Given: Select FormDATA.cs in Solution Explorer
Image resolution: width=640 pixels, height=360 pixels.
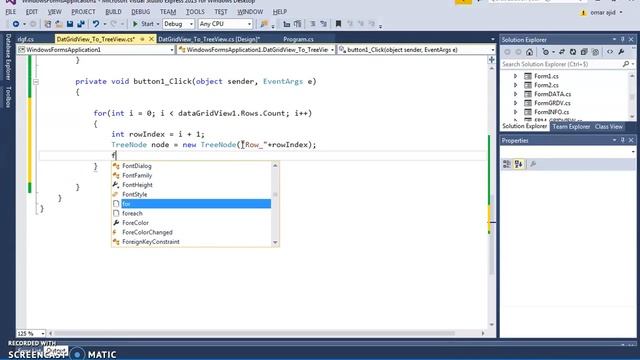Looking at the screenshot, I should (553, 94).
